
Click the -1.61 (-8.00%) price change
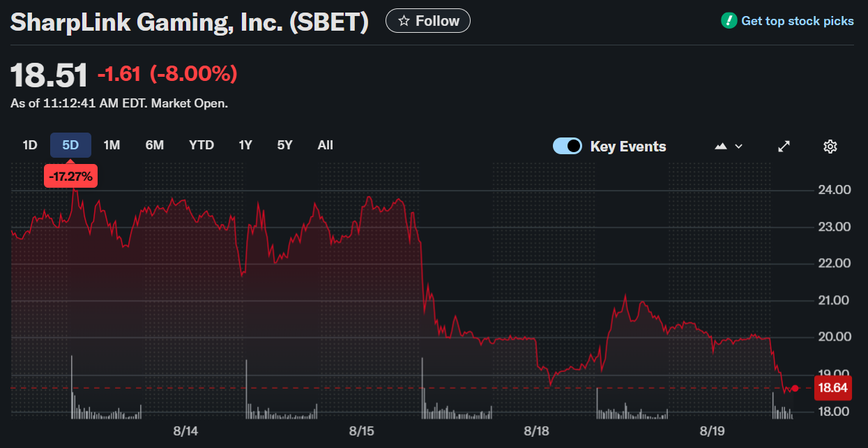point(167,73)
